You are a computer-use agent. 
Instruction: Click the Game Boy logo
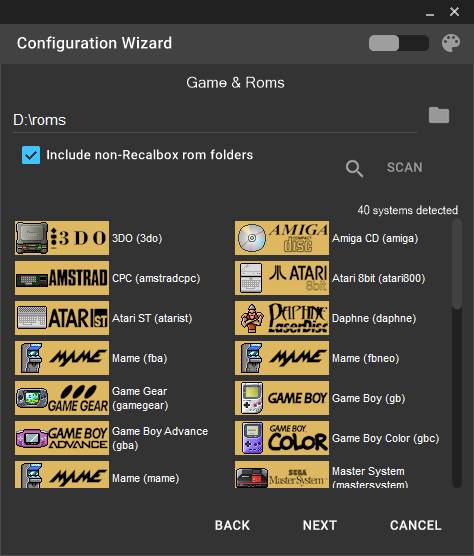tap(282, 398)
